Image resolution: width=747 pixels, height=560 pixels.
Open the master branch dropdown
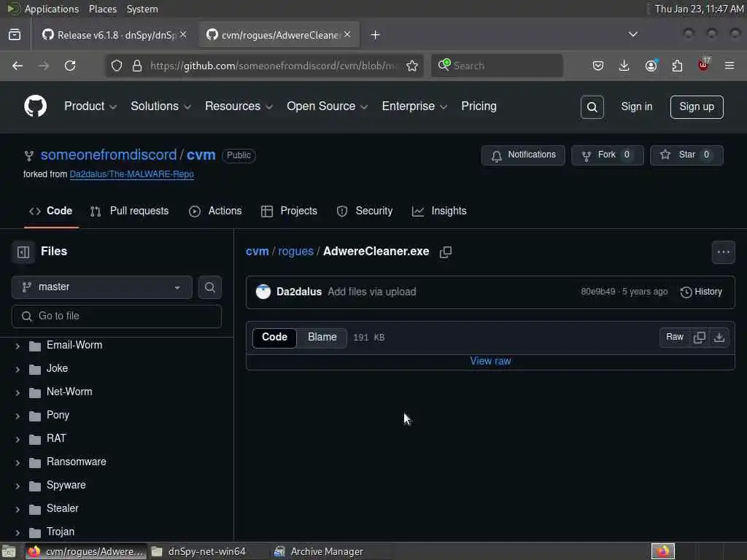click(x=102, y=287)
